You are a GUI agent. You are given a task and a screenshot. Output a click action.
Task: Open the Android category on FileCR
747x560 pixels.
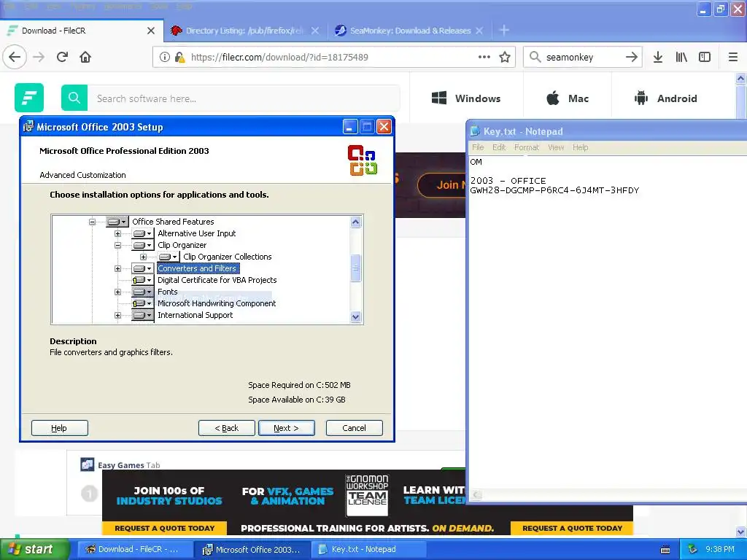(x=665, y=98)
